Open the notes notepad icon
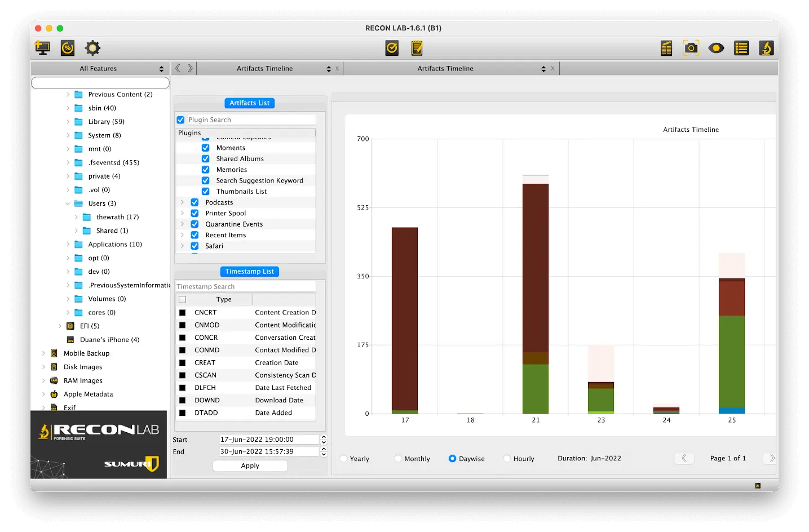 (x=417, y=48)
